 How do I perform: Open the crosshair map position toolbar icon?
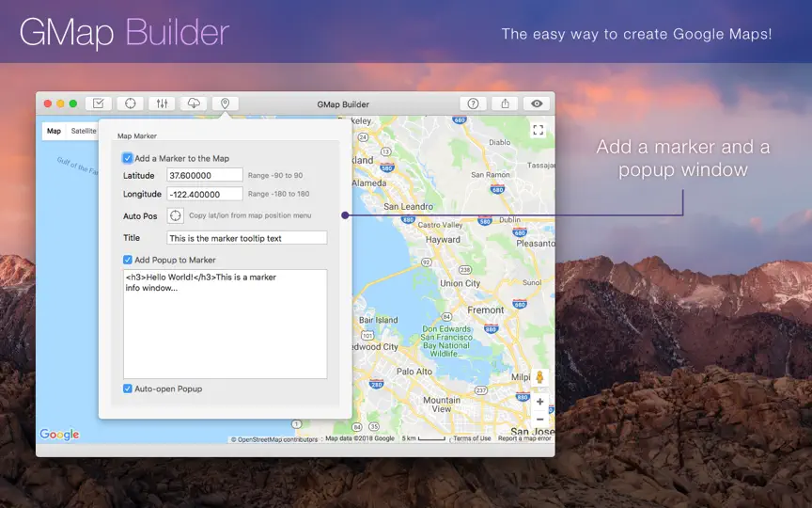[x=131, y=103]
